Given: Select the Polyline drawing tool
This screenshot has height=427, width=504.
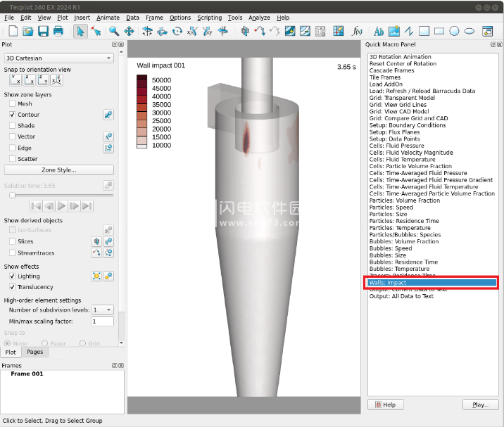Looking at the screenshot, I should click(409, 31).
